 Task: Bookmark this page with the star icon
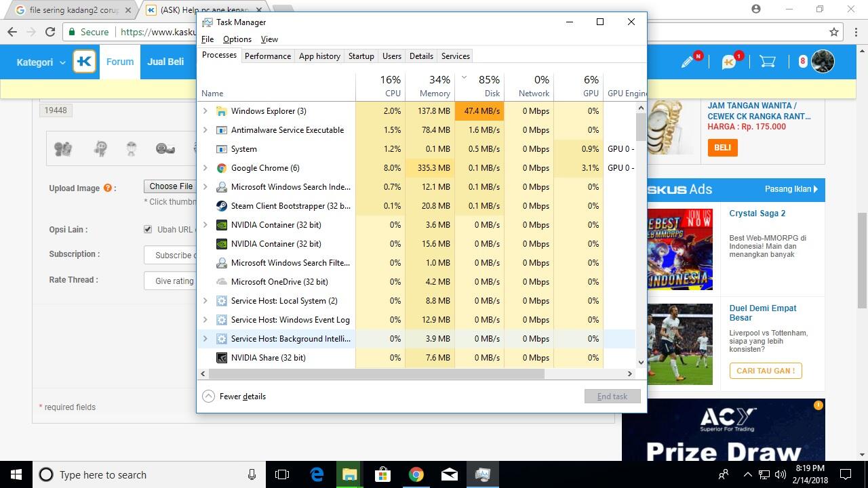834,32
